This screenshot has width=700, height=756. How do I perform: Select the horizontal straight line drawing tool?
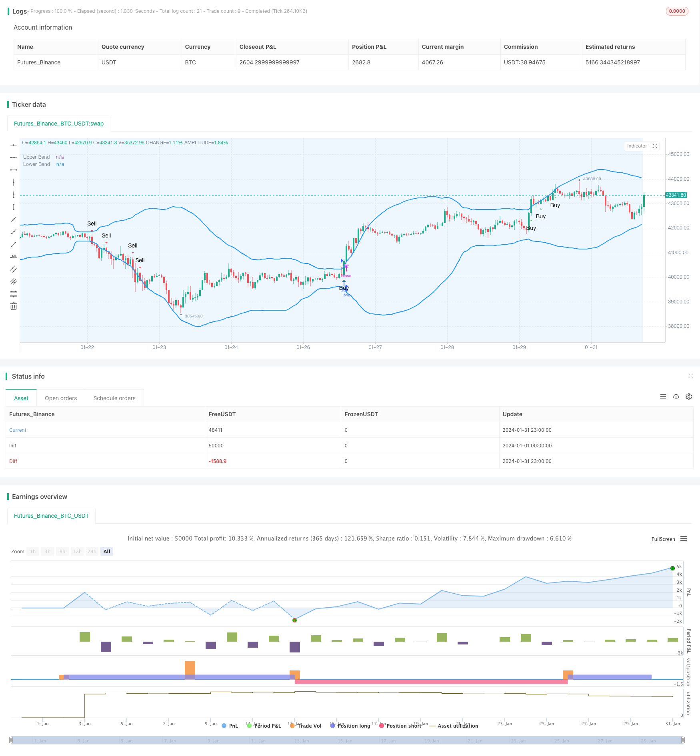tap(14, 145)
